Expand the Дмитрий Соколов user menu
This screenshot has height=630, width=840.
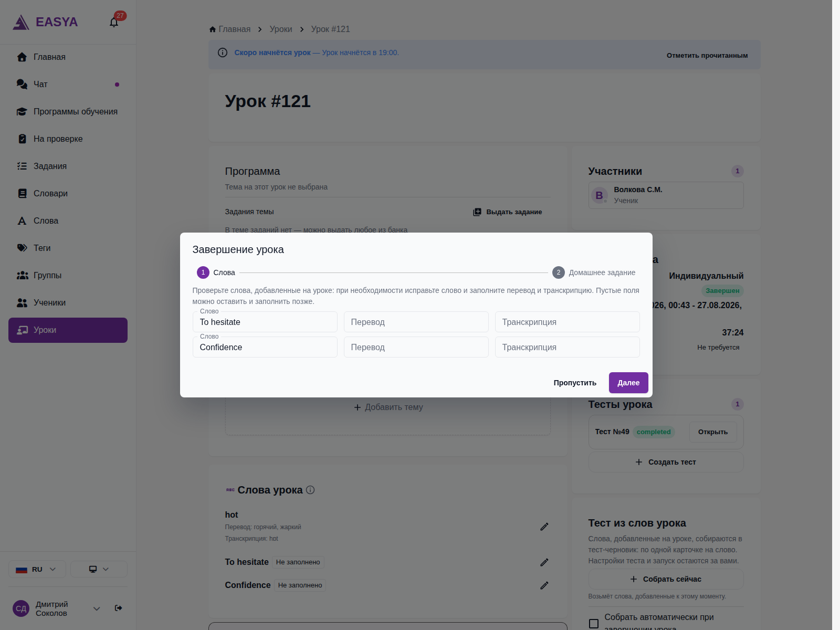tap(97, 608)
